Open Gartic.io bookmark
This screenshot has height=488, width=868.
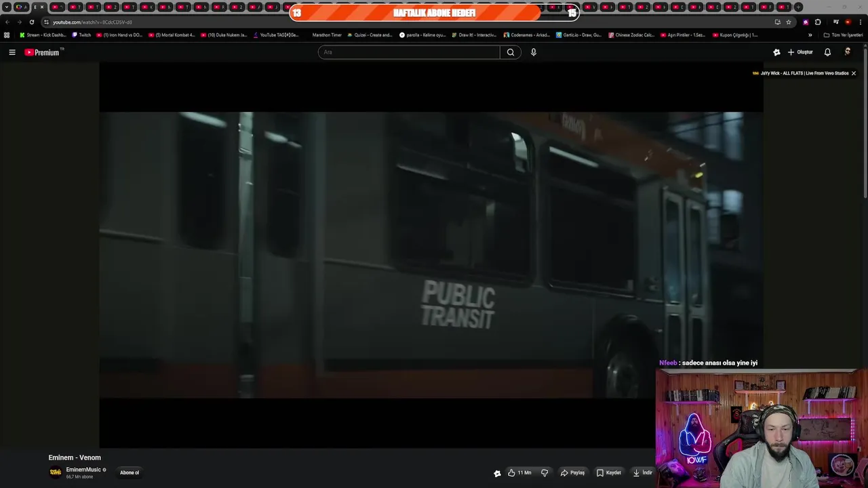[578, 35]
